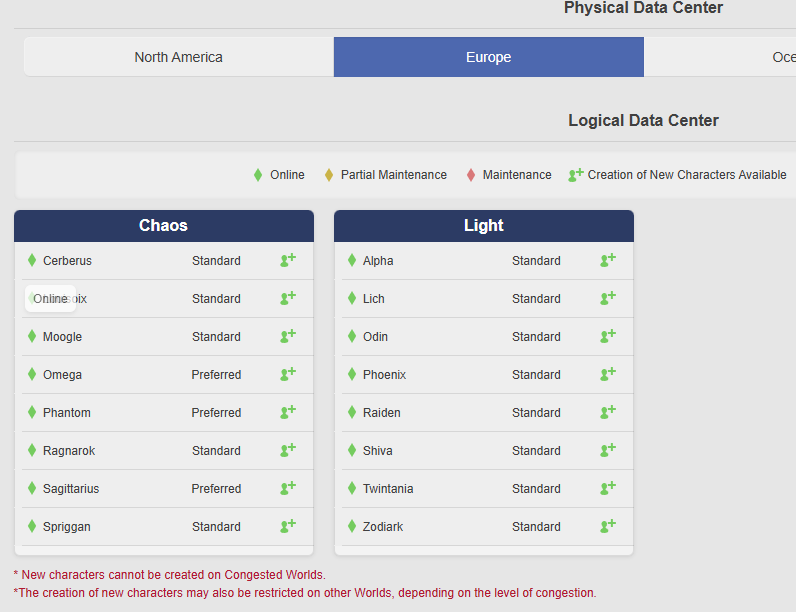Click the Odin online status diamond
This screenshot has width=796, height=612.
tap(352, 336)
